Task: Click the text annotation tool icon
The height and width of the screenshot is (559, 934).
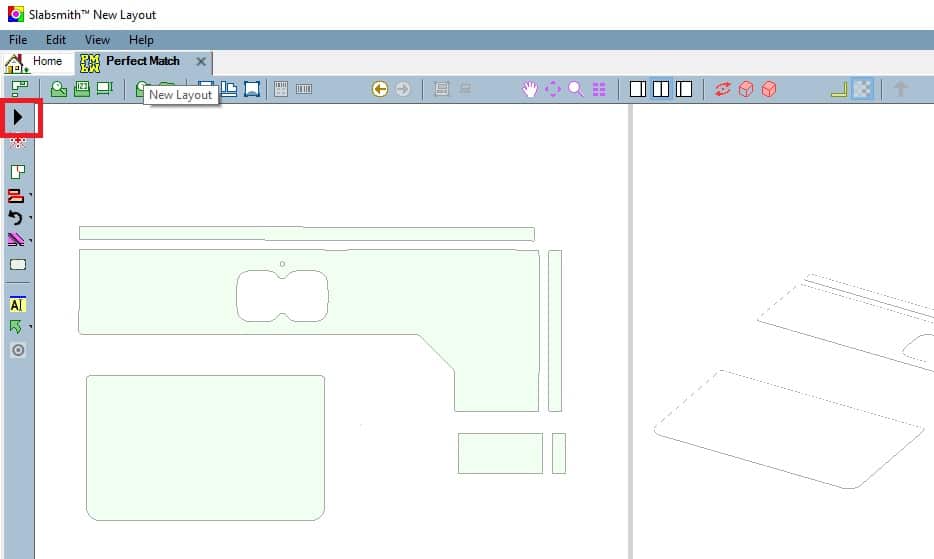Action: [x=17, y=305]
